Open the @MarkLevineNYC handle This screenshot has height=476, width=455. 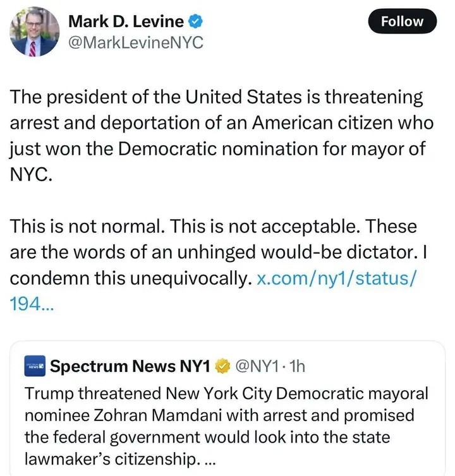135,44
